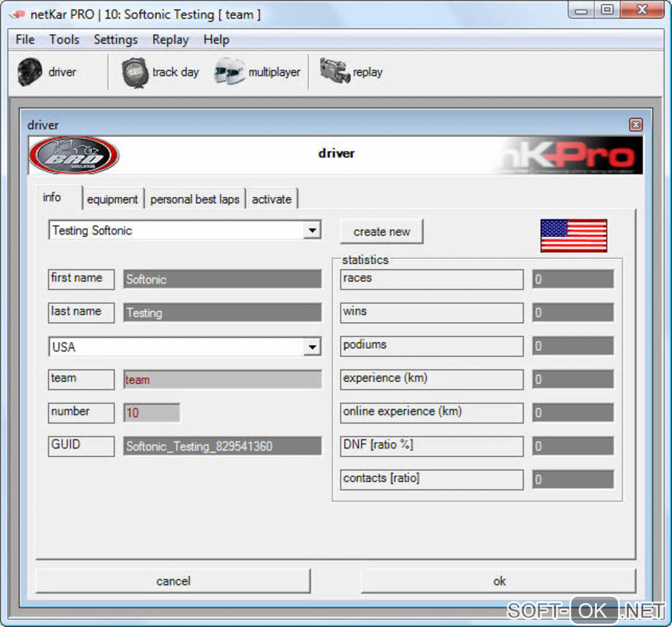Screen dimensions: 672x627
Task: Click the 'podiums' statistics label
Action: click(432, 346)
